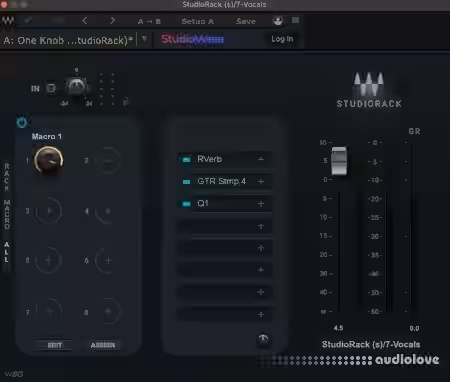The width and height of the screenshot is (450, 382).
Task: Add a plugin to the fifth rack slot
Action: 261,248
